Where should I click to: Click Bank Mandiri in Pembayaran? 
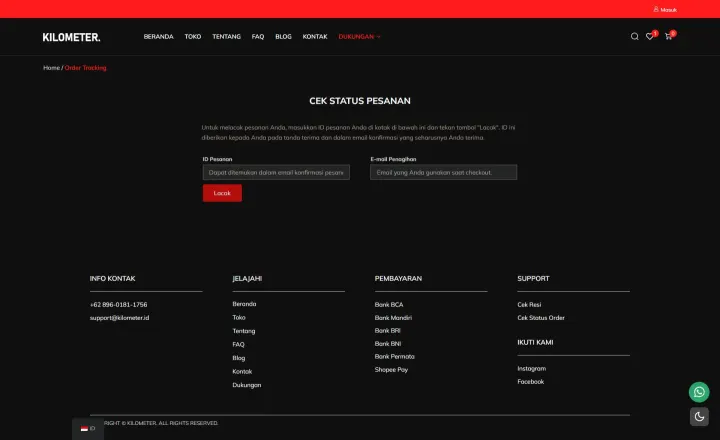point(393,318)
